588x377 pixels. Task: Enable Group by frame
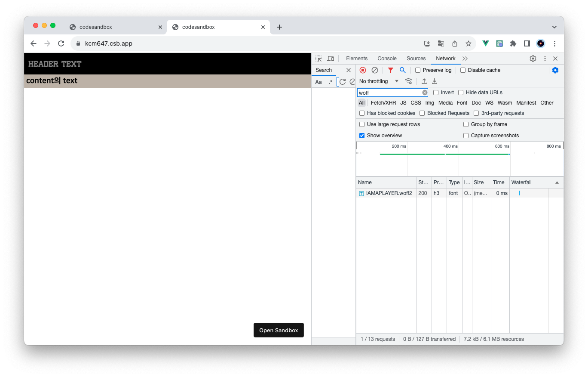click(x=466, y=124)
